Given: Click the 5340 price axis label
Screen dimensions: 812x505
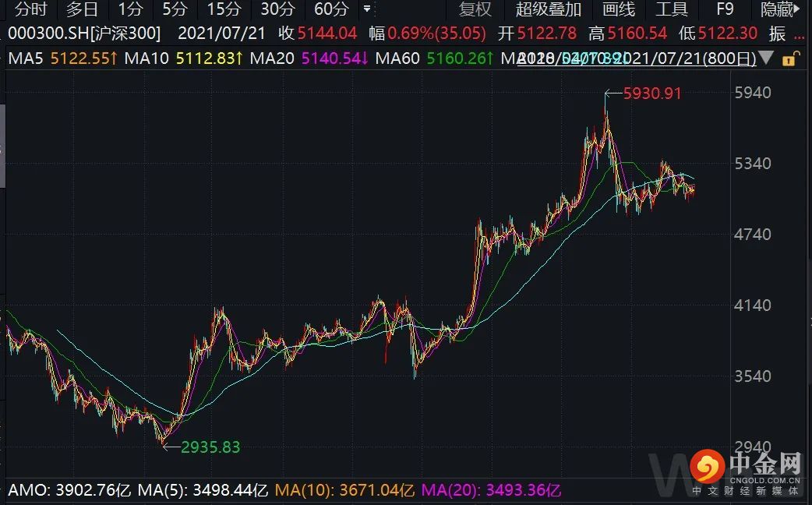Looking at the screenshot, I should tap(753, 164).
